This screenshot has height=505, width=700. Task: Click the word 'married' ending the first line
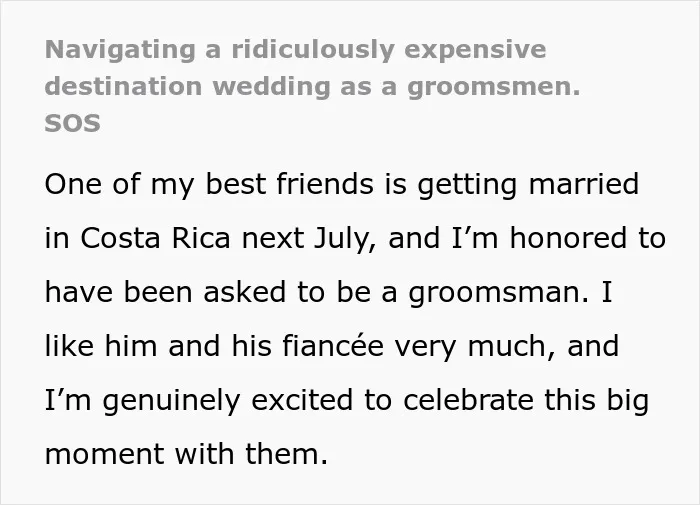pos(583,184)
